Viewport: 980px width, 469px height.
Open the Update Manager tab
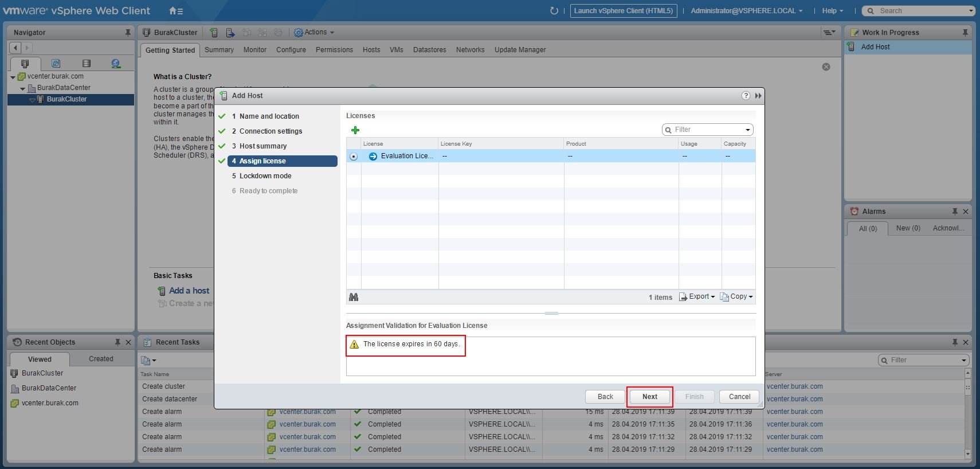coord(520,50)
